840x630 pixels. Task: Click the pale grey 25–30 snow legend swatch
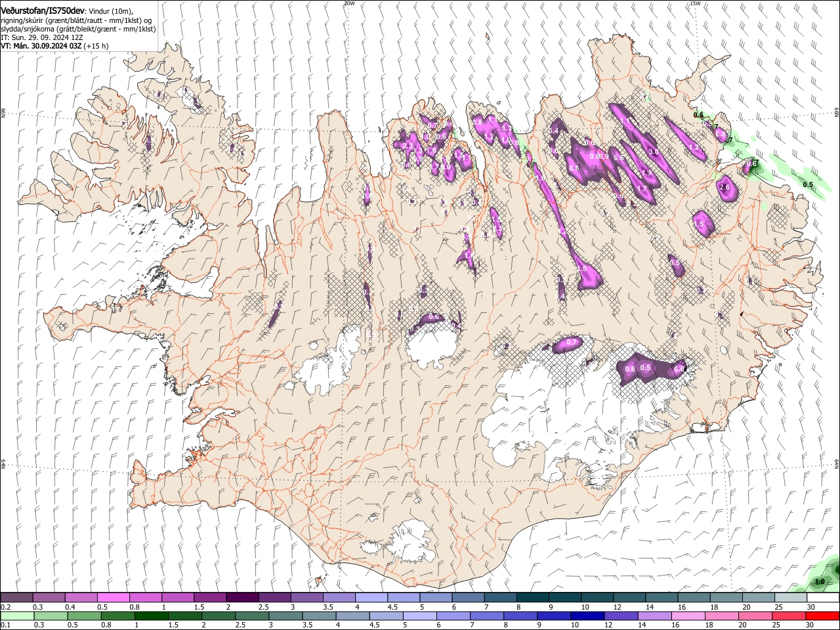point(791,598)
